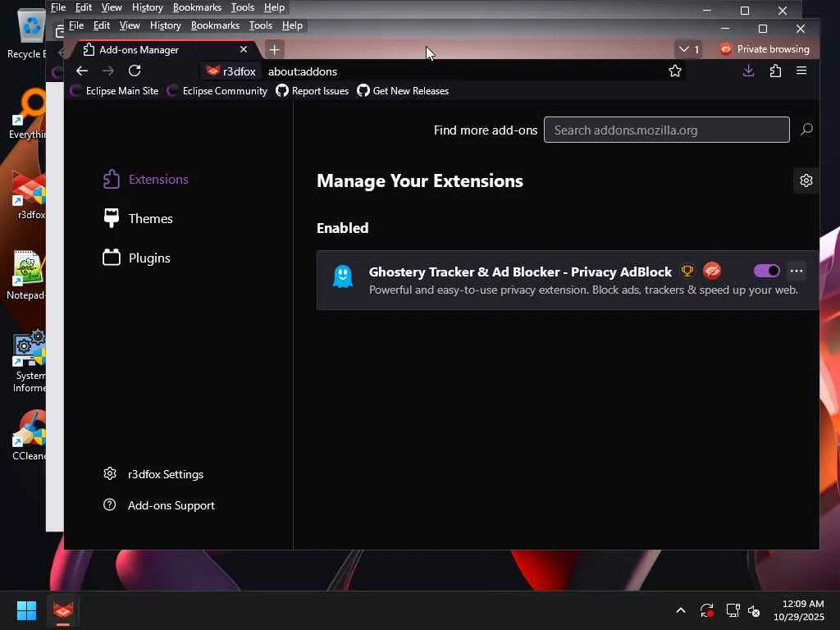840x630 pixels.
Task: Expand the list all tabs dropdown
Action: coord(688,49)
